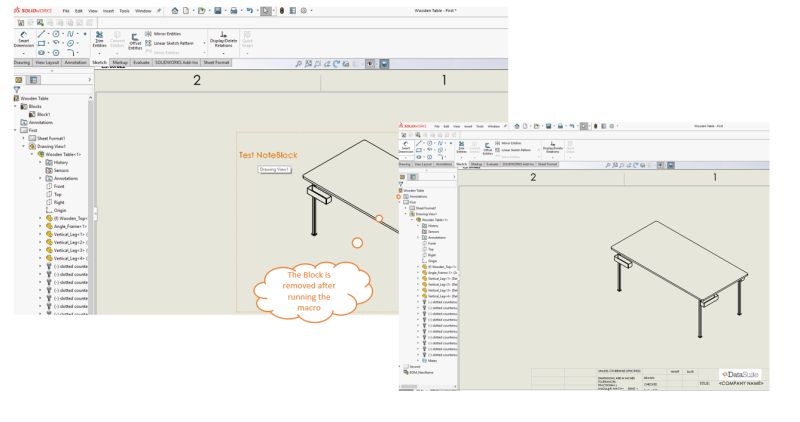800x422 pixels.
Task: Select Spline tool in left window ribbon
Action: pyautogui.click(x=70, y=34)
